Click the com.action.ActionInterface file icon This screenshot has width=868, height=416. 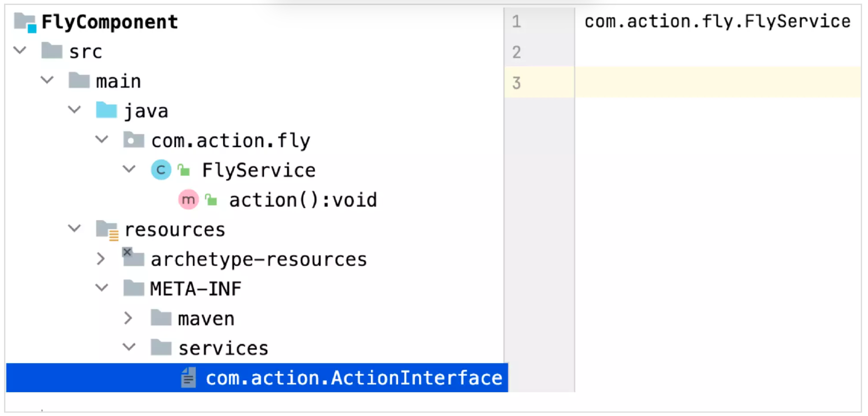189,378
